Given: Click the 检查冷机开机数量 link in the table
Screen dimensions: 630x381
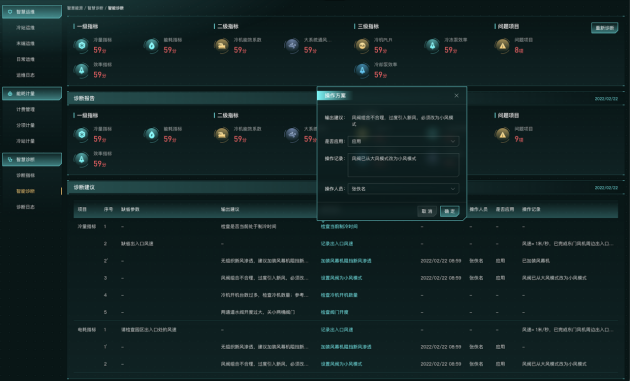Looking at the screenshot, I should 339,295.
